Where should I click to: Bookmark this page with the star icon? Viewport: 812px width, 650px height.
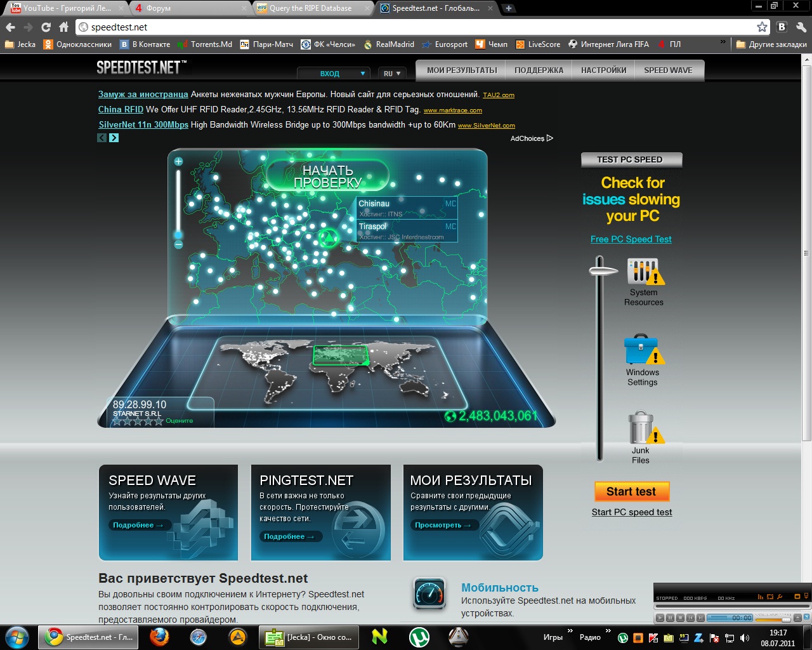click(x=762, y=27)
